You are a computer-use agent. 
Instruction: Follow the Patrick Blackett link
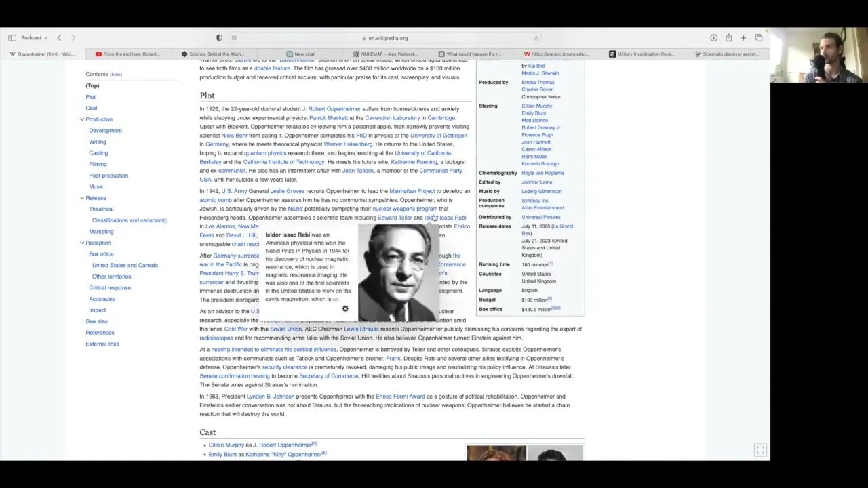(x=328, y=118)
